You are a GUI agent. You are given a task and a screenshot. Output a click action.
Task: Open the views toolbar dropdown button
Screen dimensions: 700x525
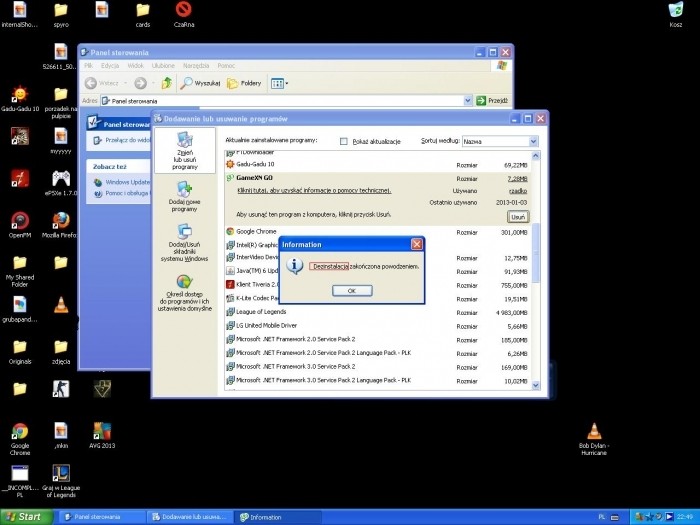[280, 83]
